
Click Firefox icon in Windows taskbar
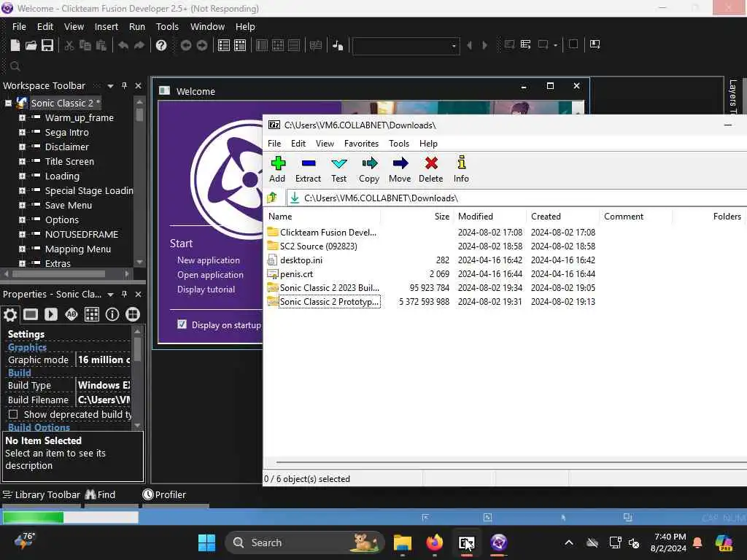tap(435, 542)
